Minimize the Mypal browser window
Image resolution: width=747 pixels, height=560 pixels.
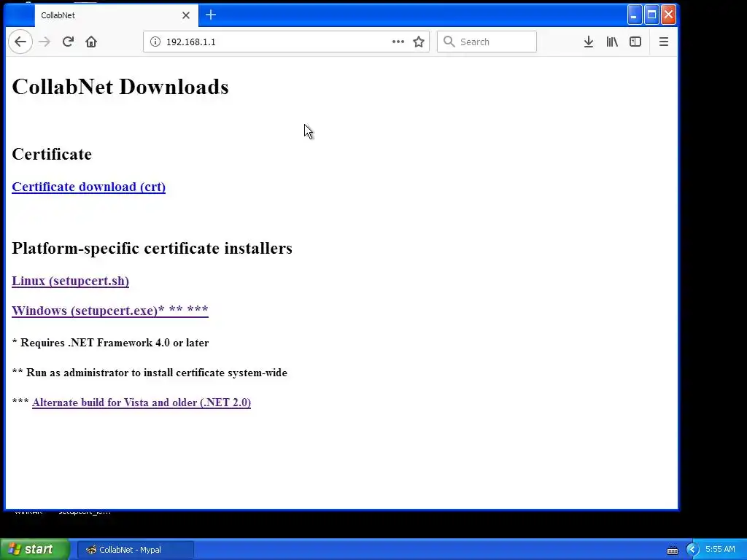pos(634,15)
